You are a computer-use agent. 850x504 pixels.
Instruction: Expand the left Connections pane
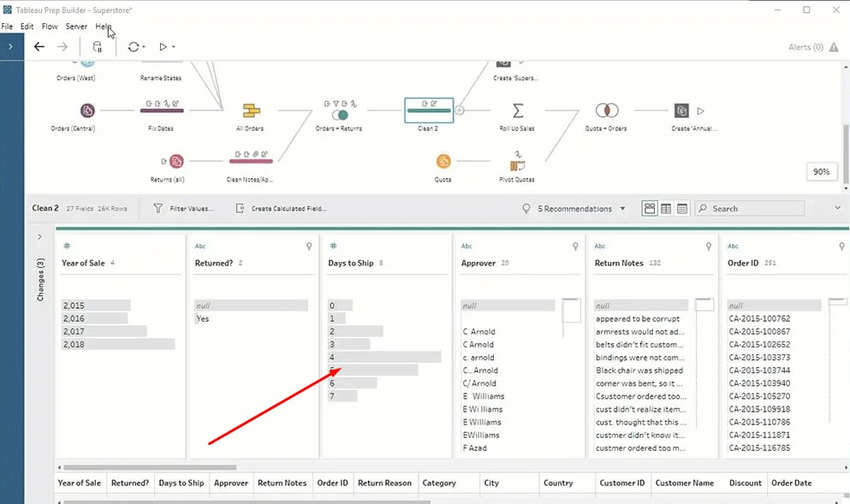click(10, 46)
